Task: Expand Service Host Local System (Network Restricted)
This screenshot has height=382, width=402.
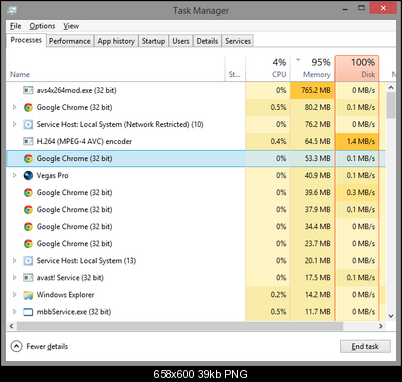Action: tap(15, 124)
